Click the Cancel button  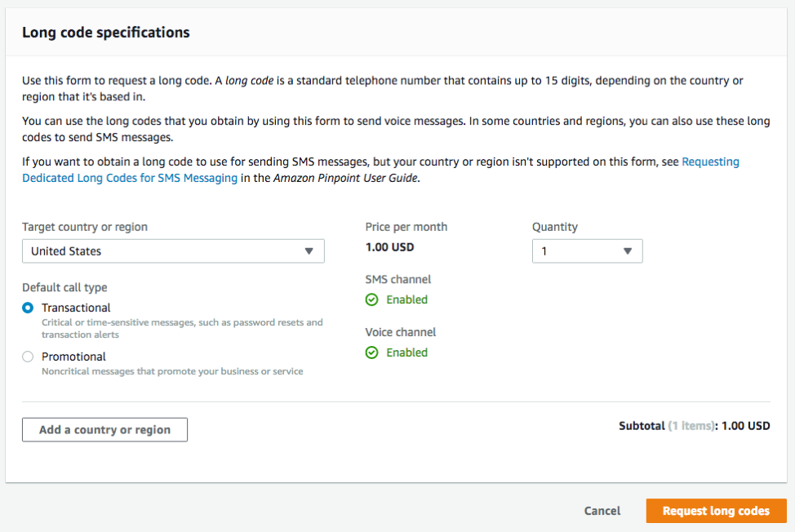pyautogui.click(x=602, y=510)
